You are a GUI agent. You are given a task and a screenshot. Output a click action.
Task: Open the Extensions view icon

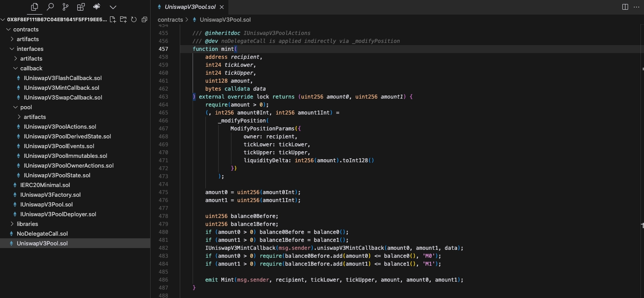pos(81,7)
